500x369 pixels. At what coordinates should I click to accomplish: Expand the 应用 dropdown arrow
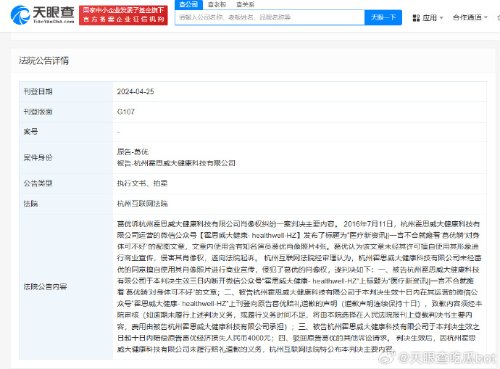(x=442, y=18)
